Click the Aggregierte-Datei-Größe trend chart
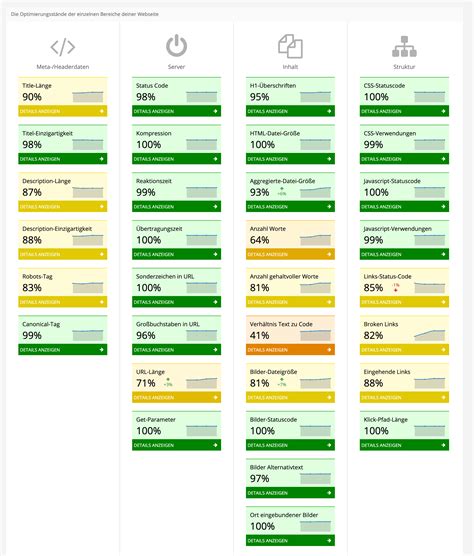 coord(315,192)
